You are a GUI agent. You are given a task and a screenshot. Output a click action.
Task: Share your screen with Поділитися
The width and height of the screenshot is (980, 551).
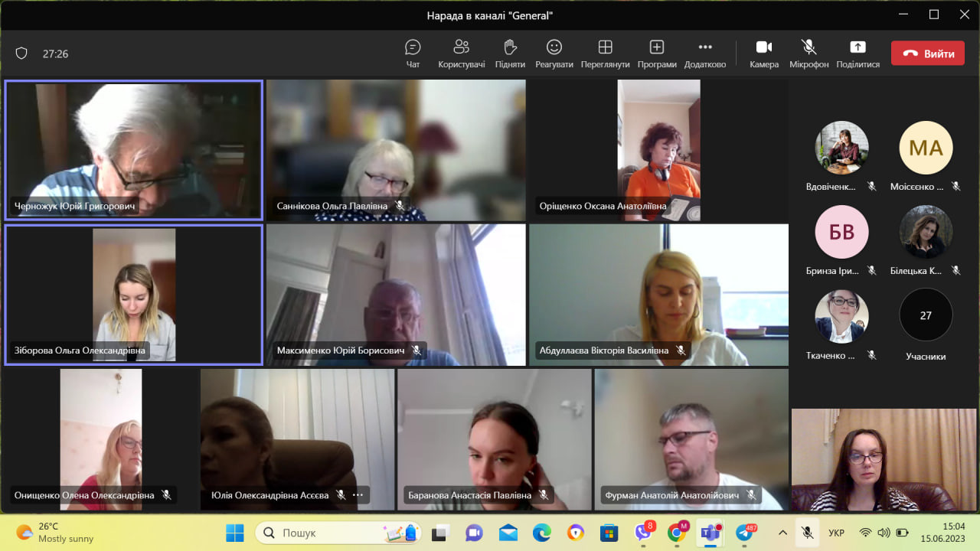(x=857, y=54)
